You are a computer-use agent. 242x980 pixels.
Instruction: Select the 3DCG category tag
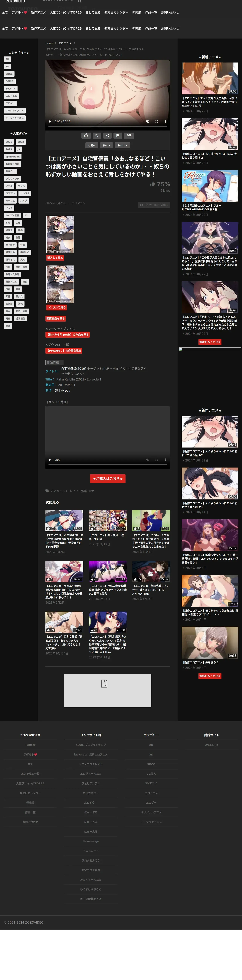9,74
